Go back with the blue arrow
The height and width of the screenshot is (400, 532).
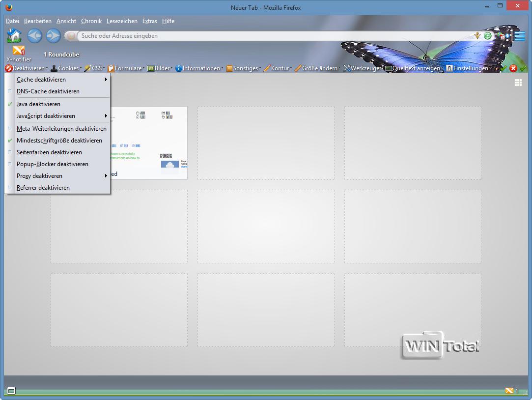click(34, 36)
